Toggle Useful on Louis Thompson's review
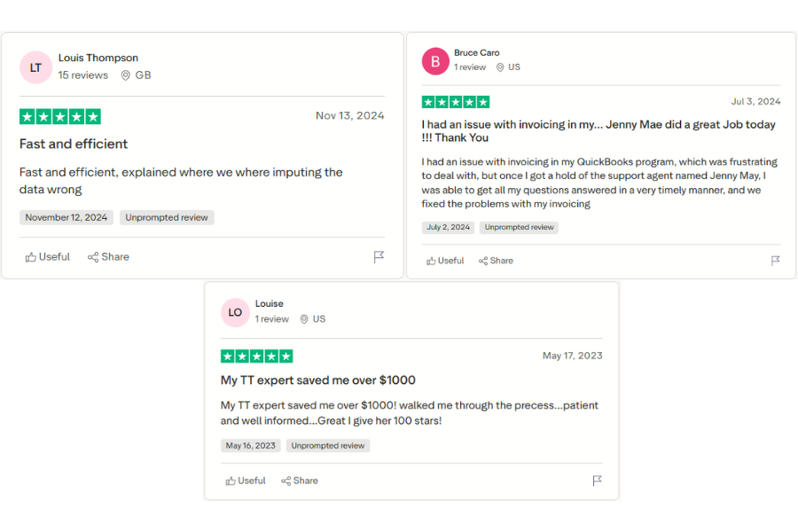 point(46,256)
